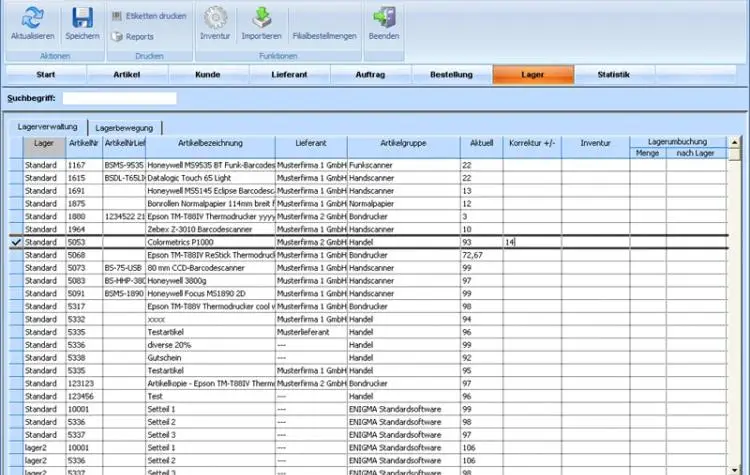Sort by the Aktuell column header

tap(481, 143)
